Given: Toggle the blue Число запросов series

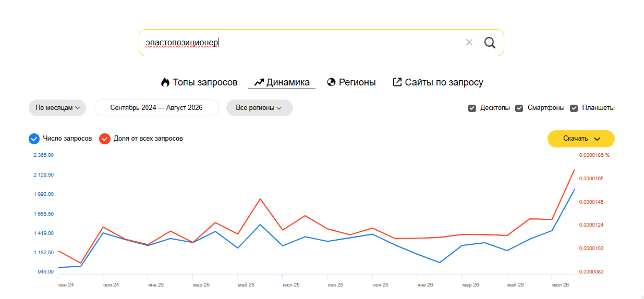Looking at the screenshot, I should [34, 139].
